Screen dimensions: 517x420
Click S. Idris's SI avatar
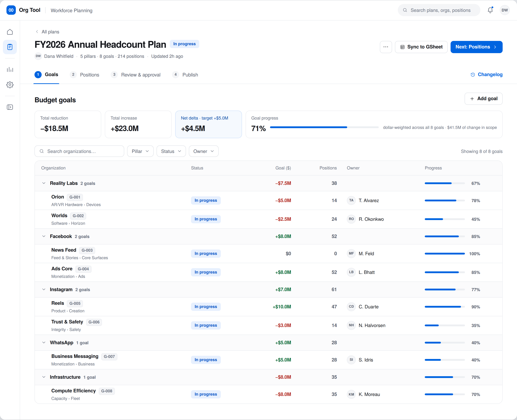pos(351,360)
